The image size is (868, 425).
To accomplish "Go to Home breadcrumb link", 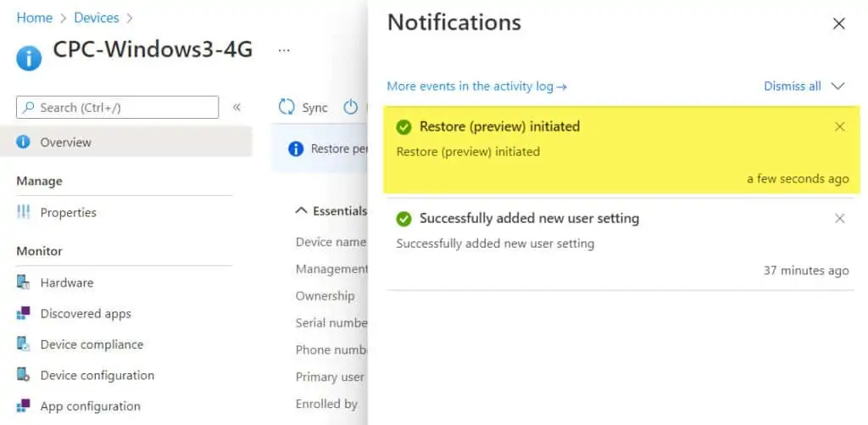I will click(x=34, y=18).
